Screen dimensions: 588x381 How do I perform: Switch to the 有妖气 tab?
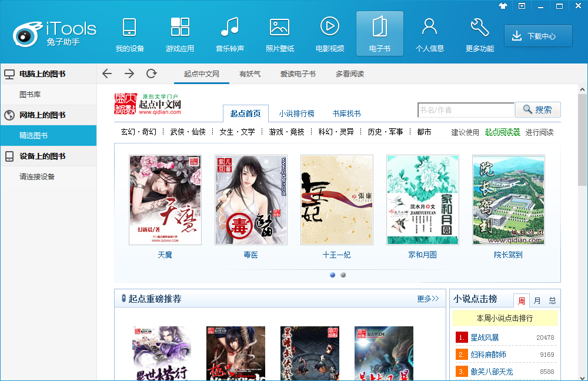point(250,74)
